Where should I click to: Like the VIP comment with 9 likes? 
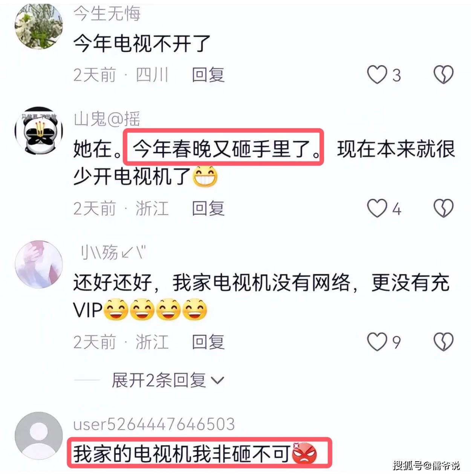[377, 342]
